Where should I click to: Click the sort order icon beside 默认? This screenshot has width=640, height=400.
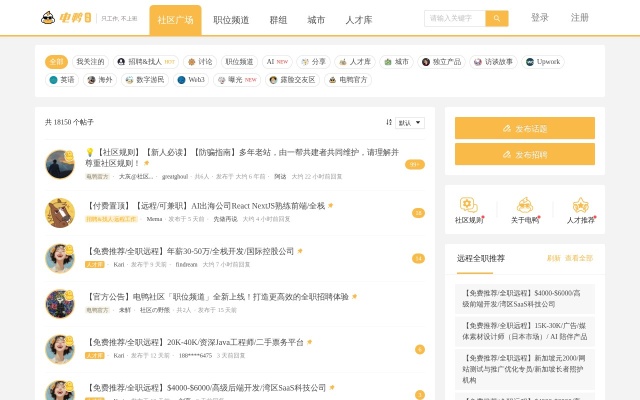tap(389, 123)
